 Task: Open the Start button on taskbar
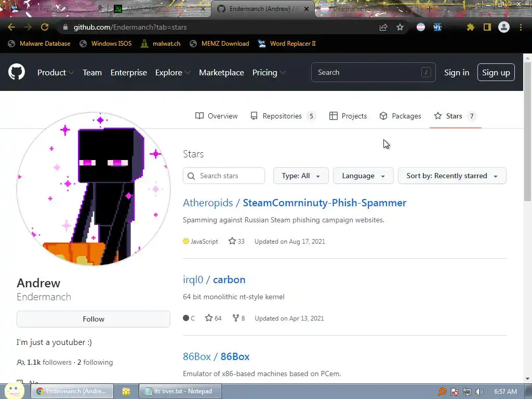tap(14, 391)
